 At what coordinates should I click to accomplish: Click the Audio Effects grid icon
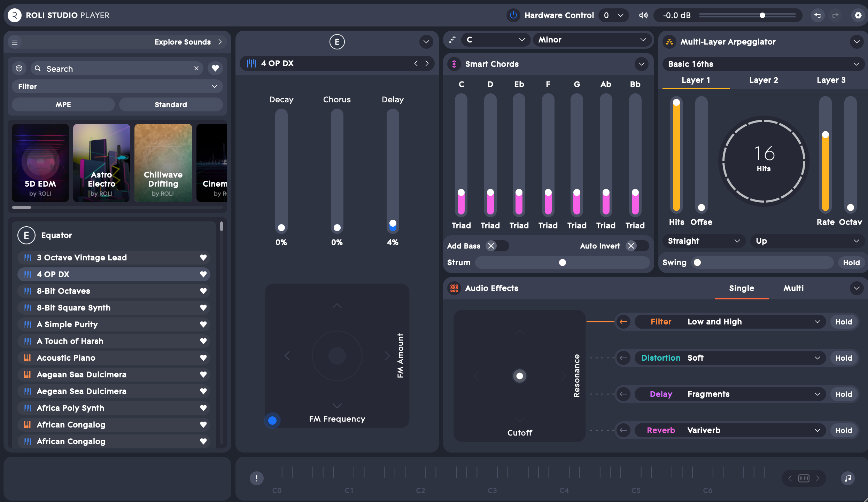[x=454, y=288]
